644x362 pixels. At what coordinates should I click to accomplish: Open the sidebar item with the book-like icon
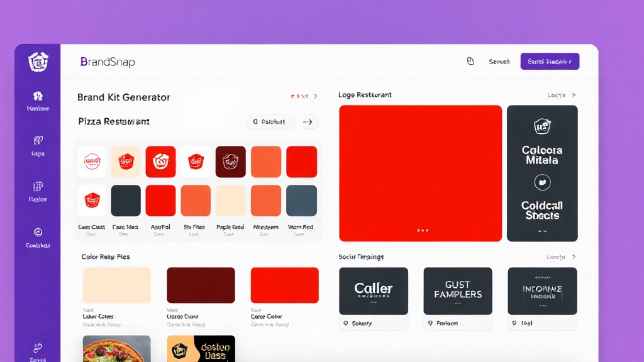pyautogui.click(x=38, y=192)
